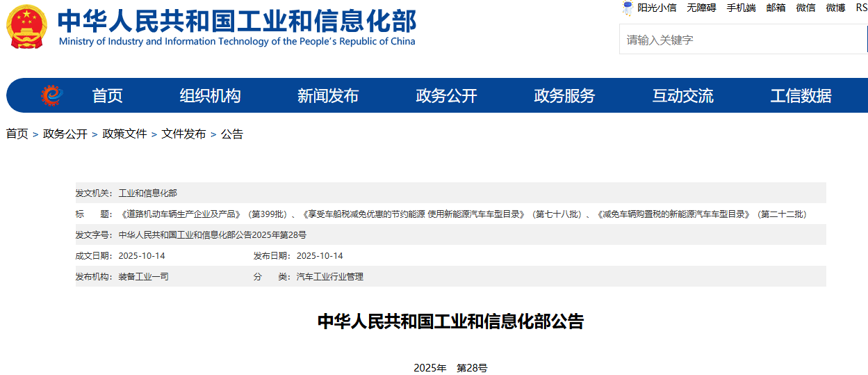Open the 微信 link

(805, 8)
